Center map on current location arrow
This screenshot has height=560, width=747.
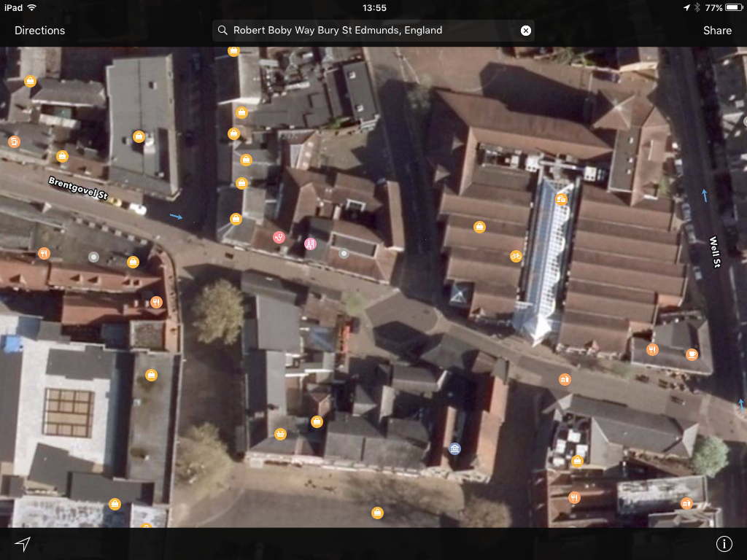(23, 544)
